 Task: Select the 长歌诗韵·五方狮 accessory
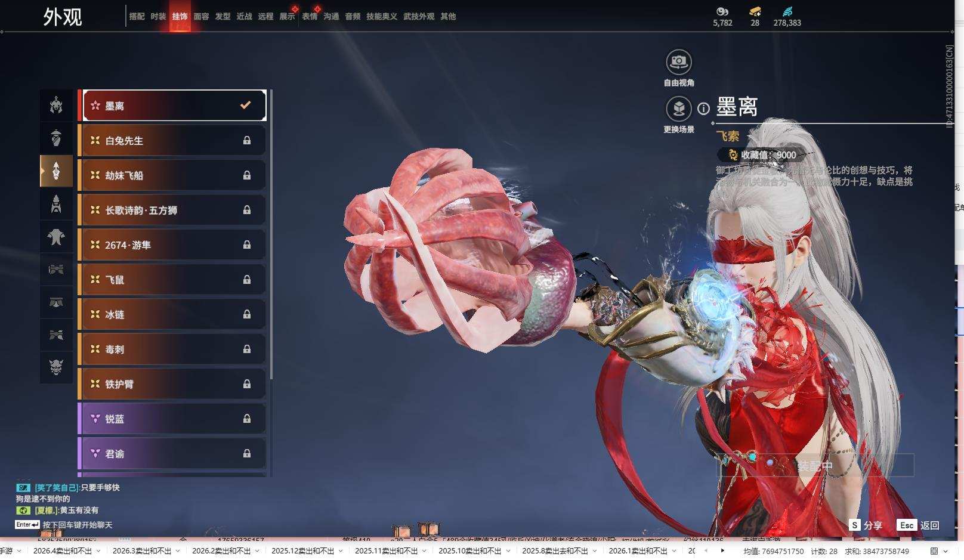coord(172,210)
